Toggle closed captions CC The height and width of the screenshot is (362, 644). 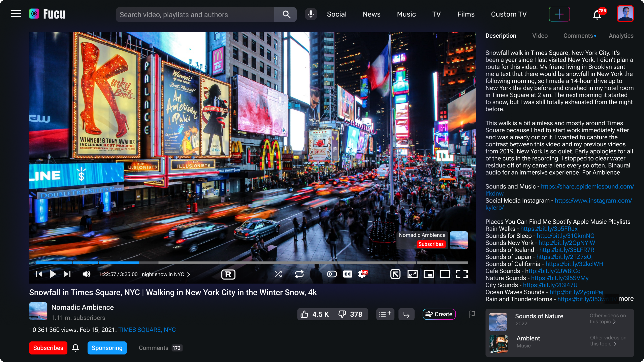point(348,274)
